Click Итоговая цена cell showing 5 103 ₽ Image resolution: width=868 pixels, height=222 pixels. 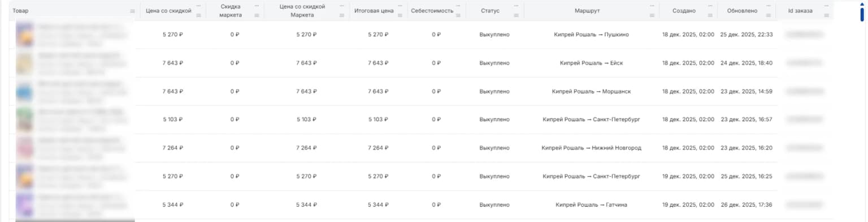(378, 119)
